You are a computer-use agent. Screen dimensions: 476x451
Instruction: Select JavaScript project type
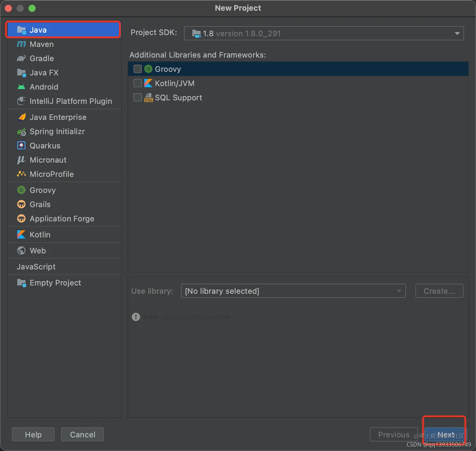(x=65, y=267)
